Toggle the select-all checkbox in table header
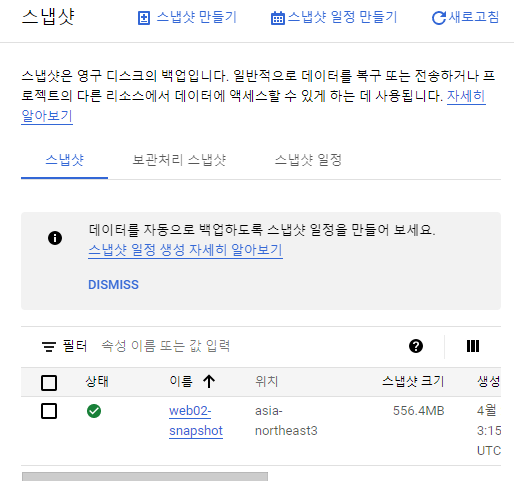The width and height of the screenshot is (514, 487). (49, 383)
